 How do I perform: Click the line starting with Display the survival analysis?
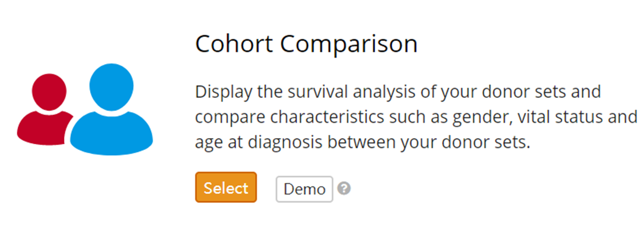coord(398,93)
